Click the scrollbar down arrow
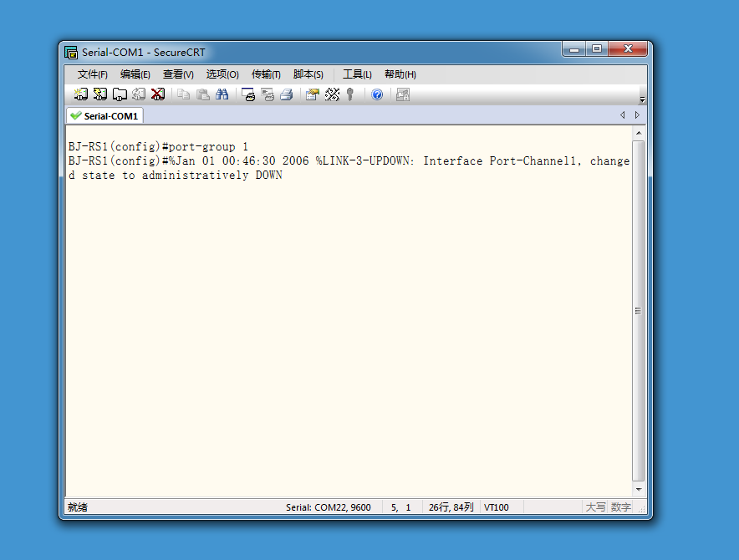 639,489
